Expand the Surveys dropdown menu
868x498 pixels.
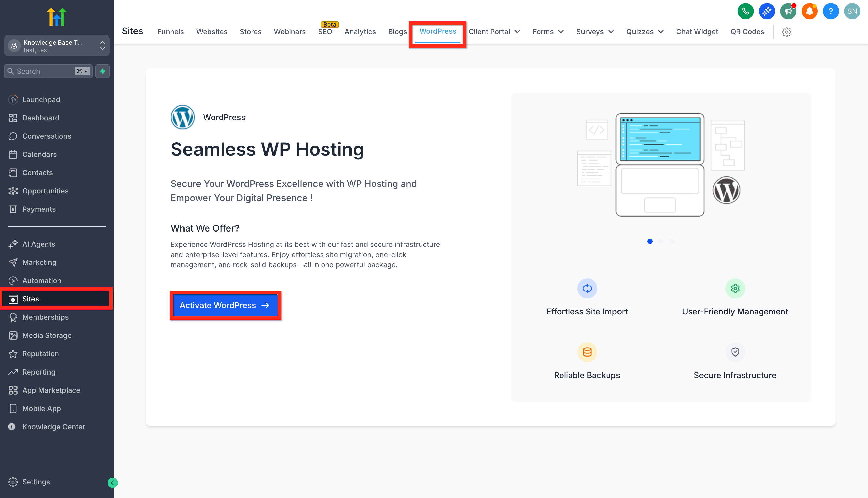595,32
